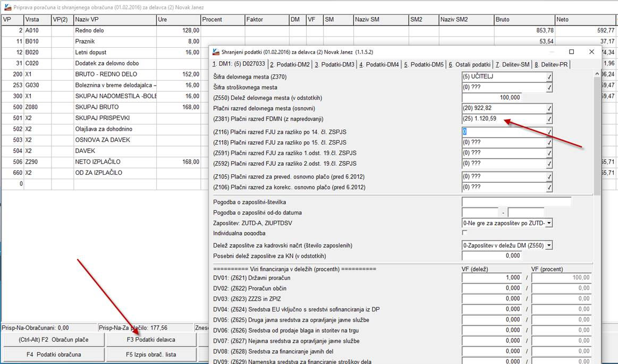Switch to the 5. Podatki-DM5 tab
The width and height of the screenshot is (618, 364).
424,65
